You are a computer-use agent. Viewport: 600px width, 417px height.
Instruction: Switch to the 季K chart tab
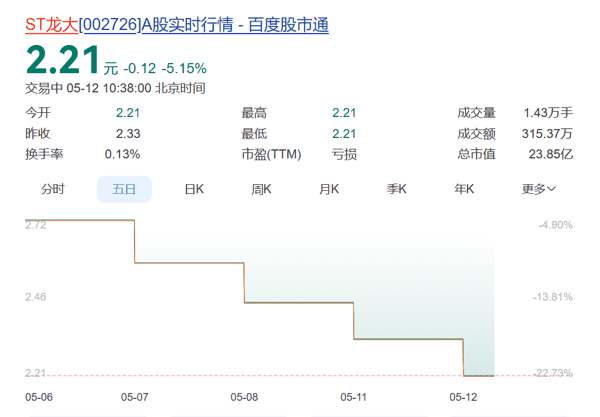(396, 189)
